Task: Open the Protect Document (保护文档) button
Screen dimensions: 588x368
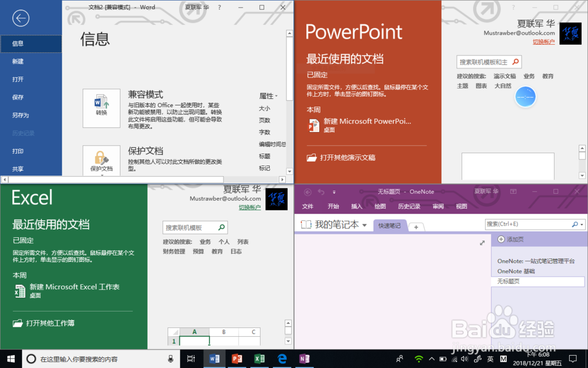Action: [x=101, y=161]
